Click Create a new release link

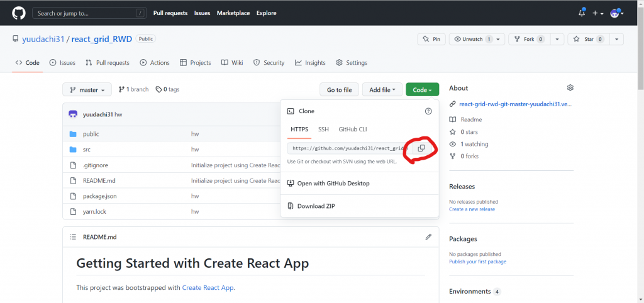pyautogui.click(x=472, y=209)
